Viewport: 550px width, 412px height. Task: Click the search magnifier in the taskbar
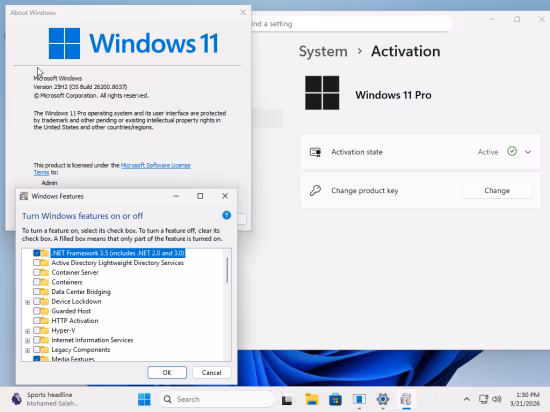[168, 399]
